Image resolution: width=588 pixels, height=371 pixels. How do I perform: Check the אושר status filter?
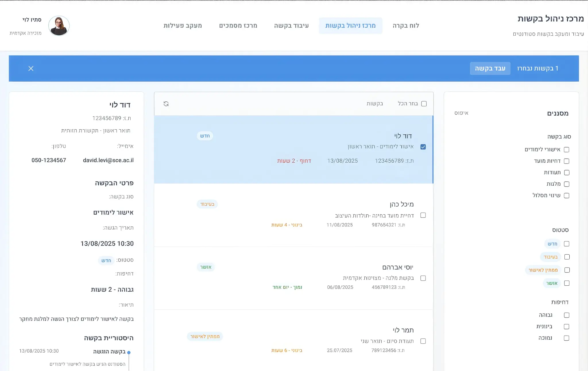click(x=566, y=283)
